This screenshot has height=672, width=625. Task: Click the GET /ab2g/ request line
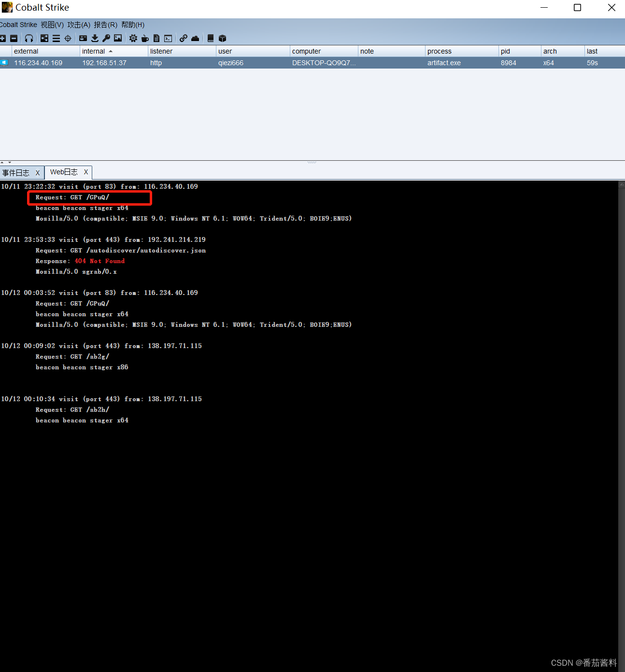tap(72, 356)
